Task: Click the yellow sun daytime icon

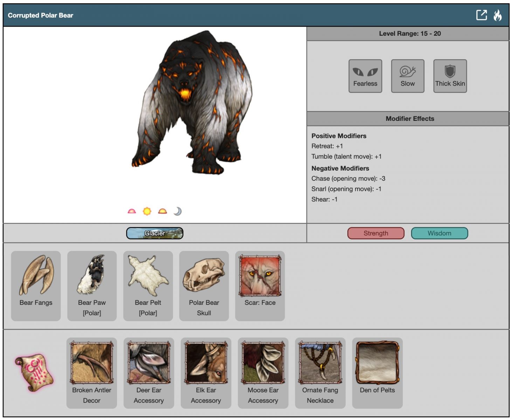Action: click(x=147, y=211)
